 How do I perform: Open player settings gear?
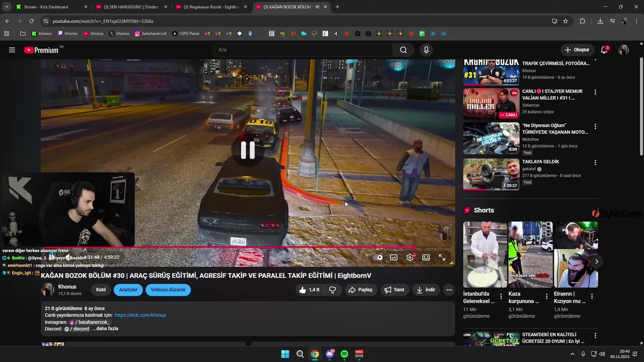tap(410, 257)
